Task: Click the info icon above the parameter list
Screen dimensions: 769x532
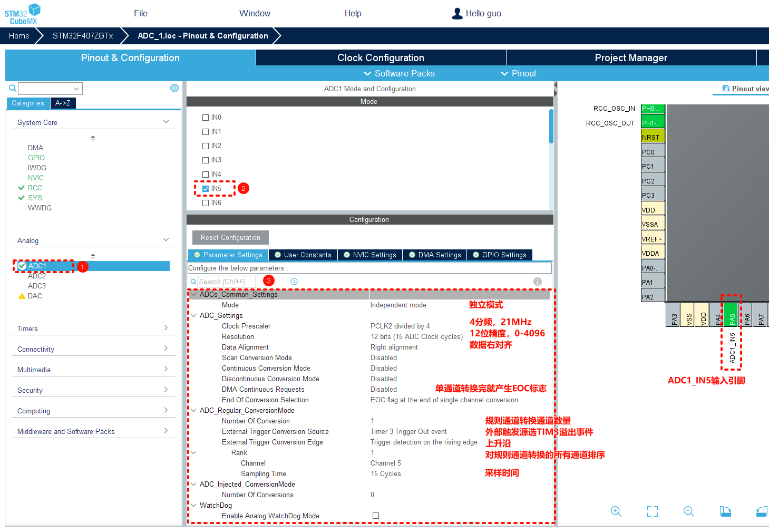Action: tap(538, 282)
